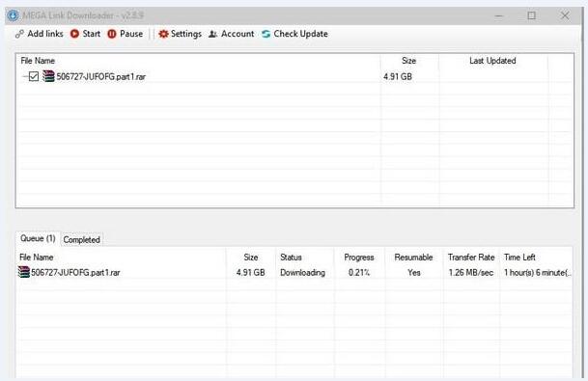Click the queue Size column header
The height and width of the screenshot is (381, 588).
coord(250,258)
